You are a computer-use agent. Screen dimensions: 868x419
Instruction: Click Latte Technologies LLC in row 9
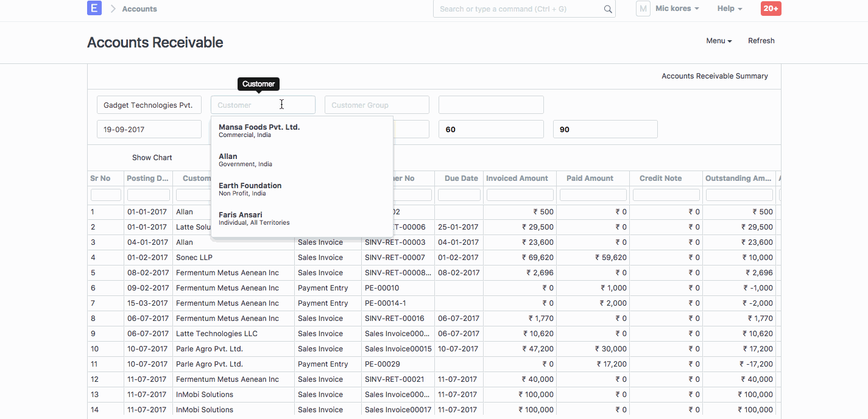click(x=217, y=334)
